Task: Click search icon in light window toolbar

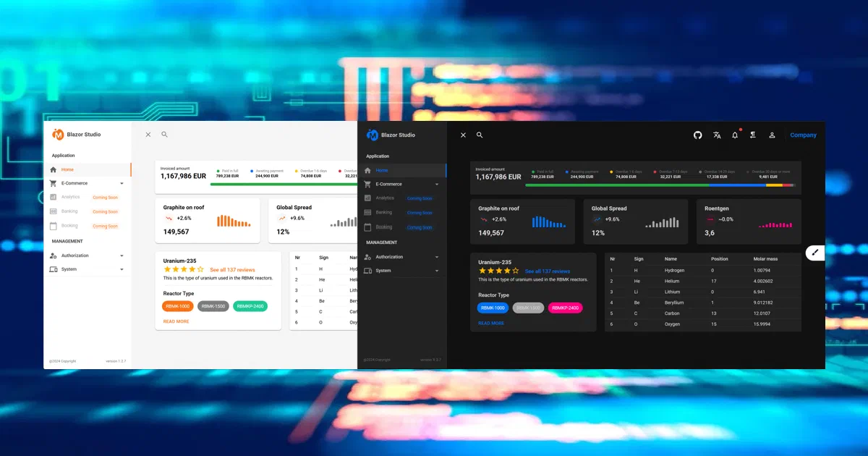Action: click(x=164, y=135)
